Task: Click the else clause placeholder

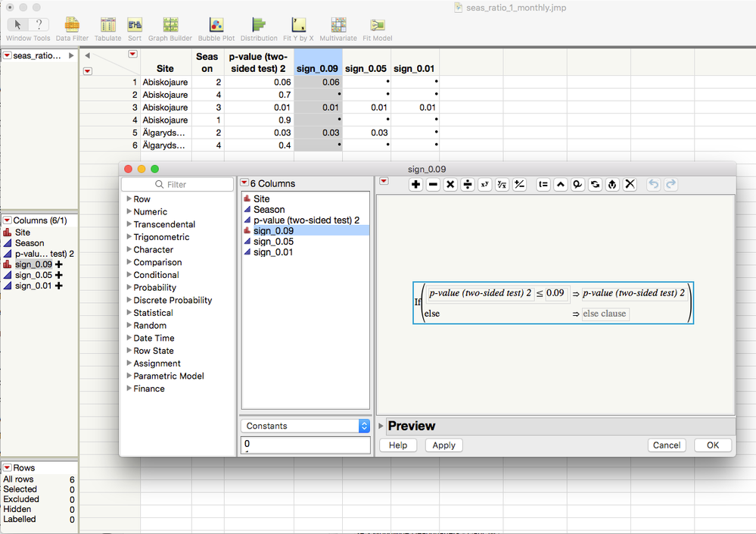Action: point(605,314)
